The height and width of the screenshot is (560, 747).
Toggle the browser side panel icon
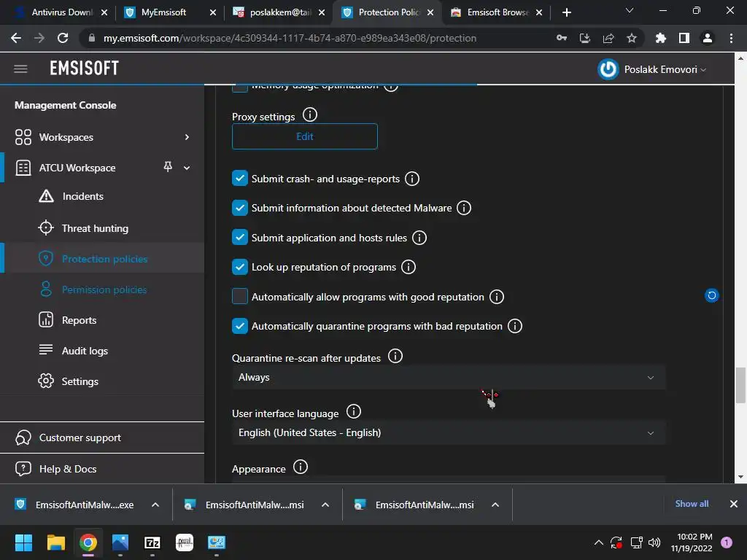point(684,38)
